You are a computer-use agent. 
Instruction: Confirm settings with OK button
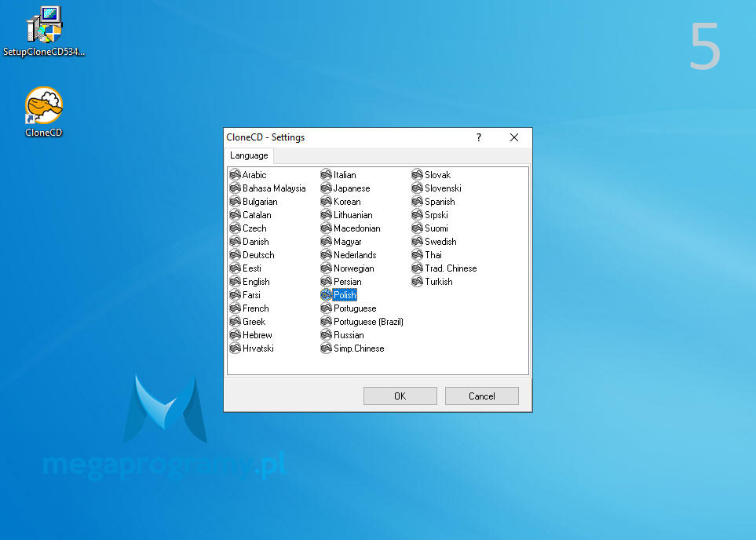400,396
